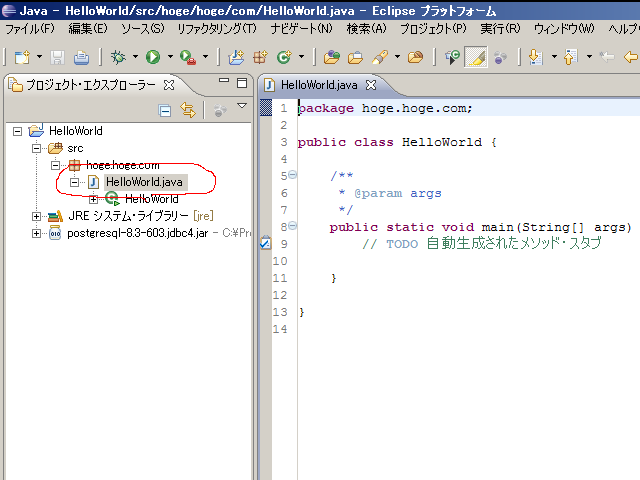This screenshot has height=480, width=640.
Task: Open the Next Annotation dropdown arrow
Action: (554, 57)
